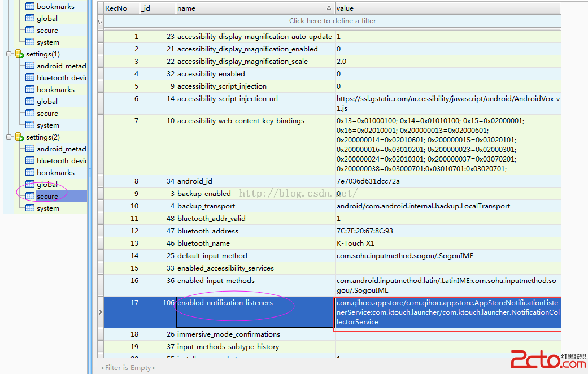Click table icon of bluetooth_devices under settings(2)

point(31,161)
